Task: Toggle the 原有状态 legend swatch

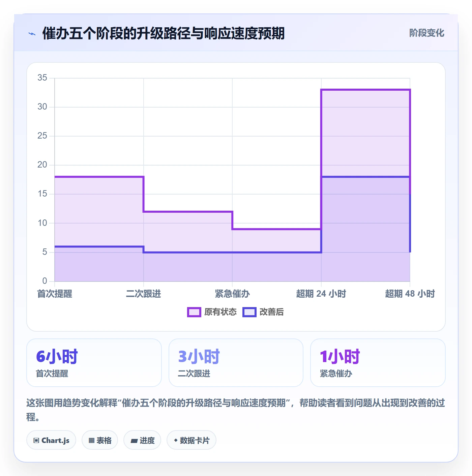Action: (194, 312)
